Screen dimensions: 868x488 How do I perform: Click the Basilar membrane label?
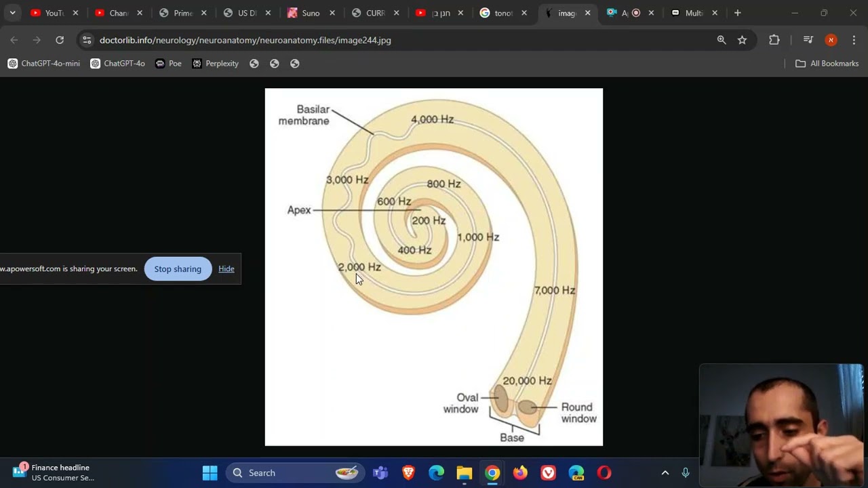click(304, 115)
